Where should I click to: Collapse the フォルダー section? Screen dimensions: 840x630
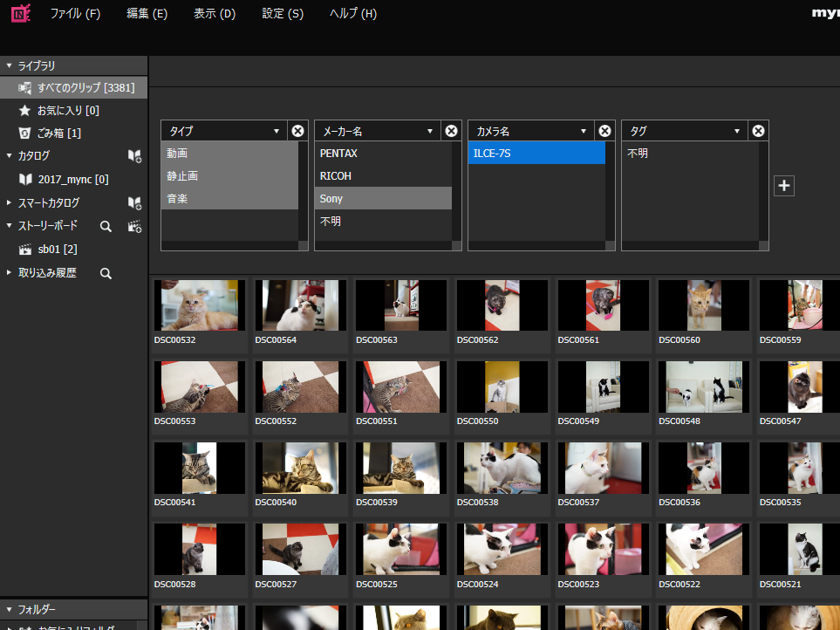[x=9, y=609]
